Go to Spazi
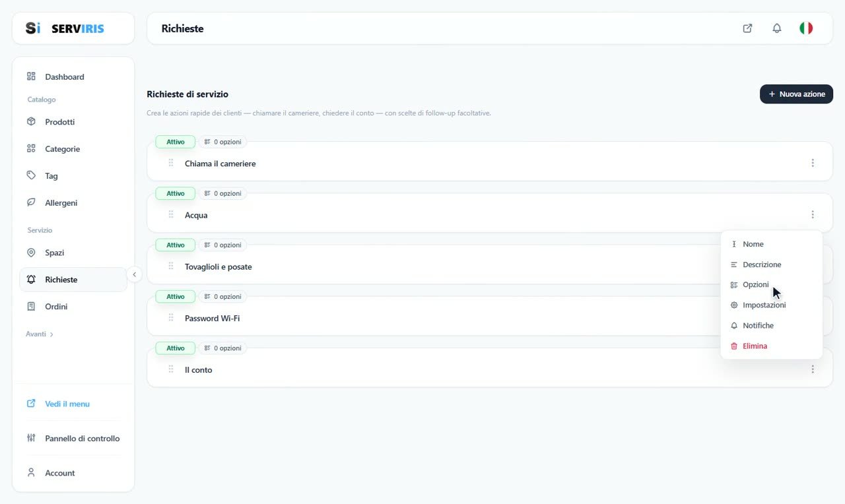The height and width of the screenshot is (504, 845). [73, 253]
